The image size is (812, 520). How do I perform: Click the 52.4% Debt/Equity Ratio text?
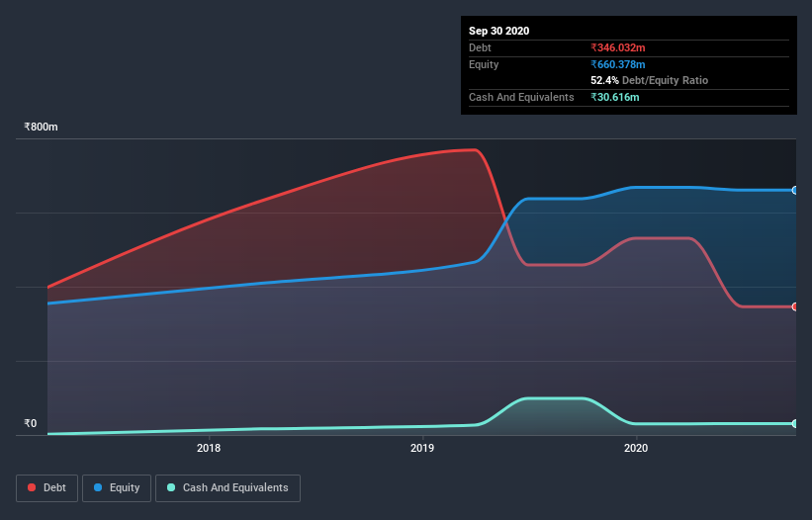pos(650,80)
